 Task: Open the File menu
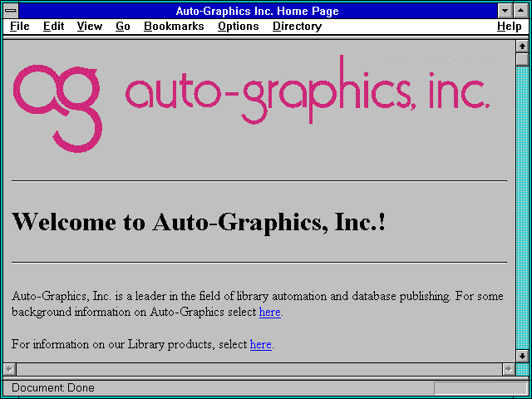coord(20,27)
